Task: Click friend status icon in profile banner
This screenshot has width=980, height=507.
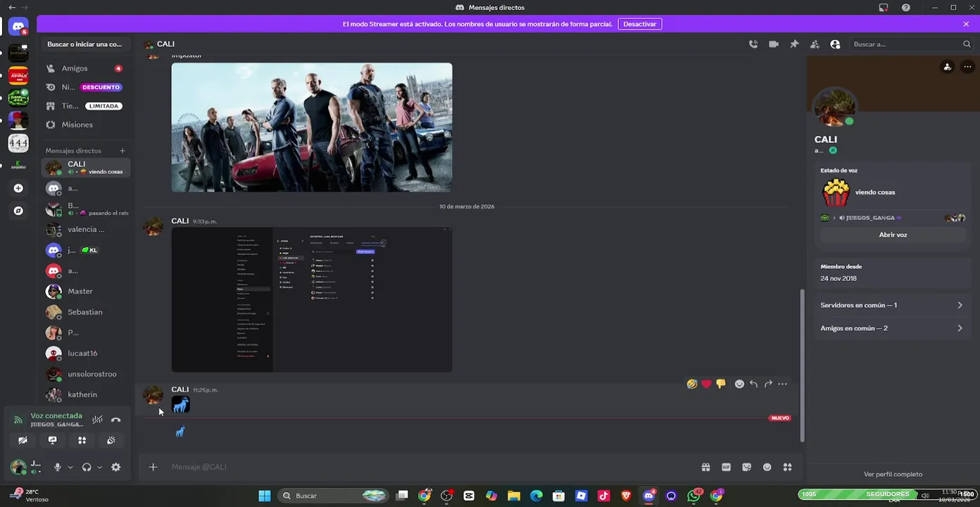Action: (x=947, y=67)
